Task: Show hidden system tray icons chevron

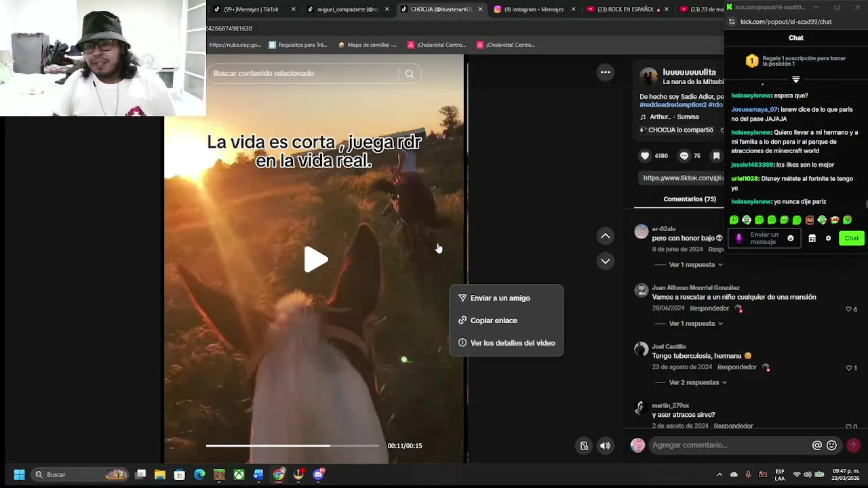Action: [x=719, y=474]
